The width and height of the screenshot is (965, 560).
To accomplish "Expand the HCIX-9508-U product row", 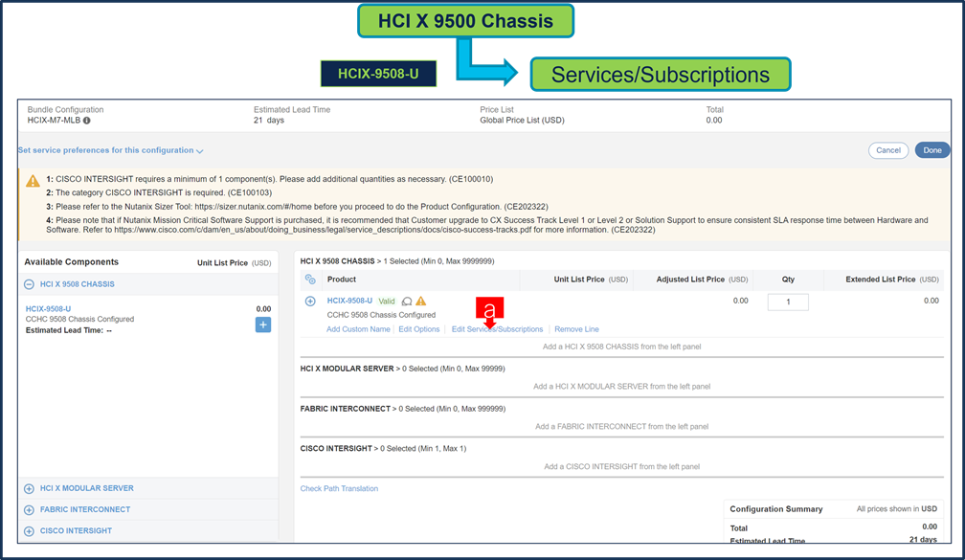I will [x=310, y=301].
